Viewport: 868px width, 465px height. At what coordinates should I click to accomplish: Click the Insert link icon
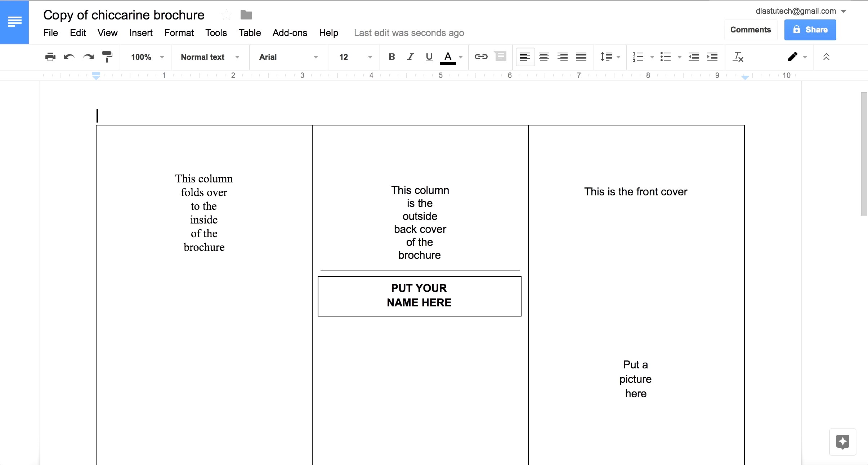[481, 57]
